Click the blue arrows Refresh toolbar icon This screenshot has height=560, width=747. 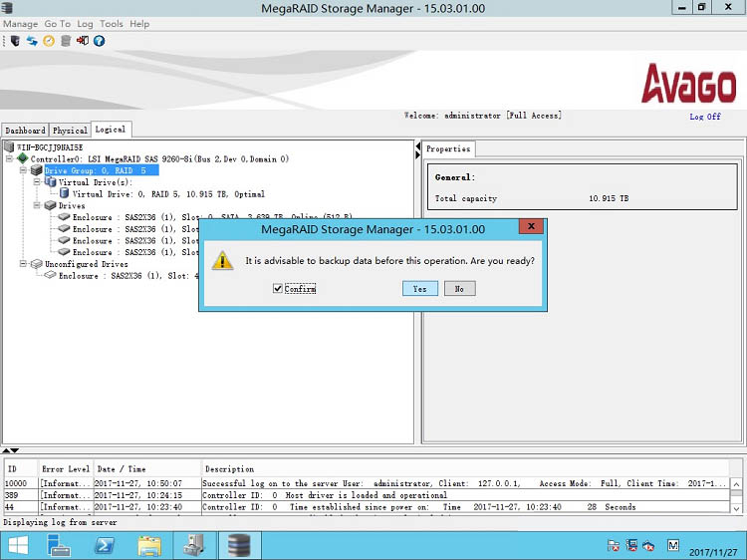click(x=32, y=41)
